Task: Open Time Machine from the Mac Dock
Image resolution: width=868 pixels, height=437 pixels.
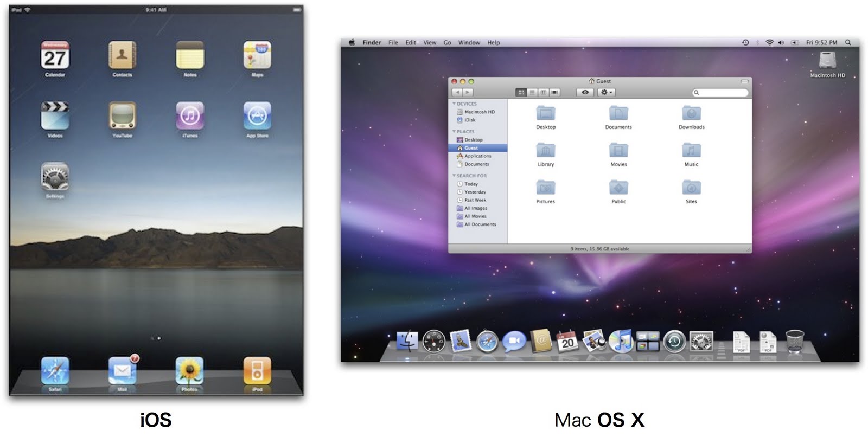Action: coord(674,342)
